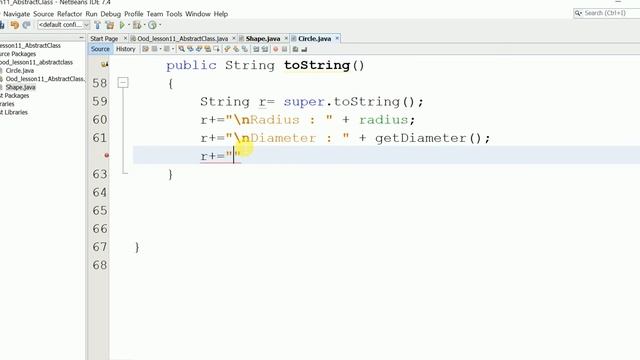
Task: Toggle Rectangular Selection mode in editor toolbar
Action: [216, 49]
